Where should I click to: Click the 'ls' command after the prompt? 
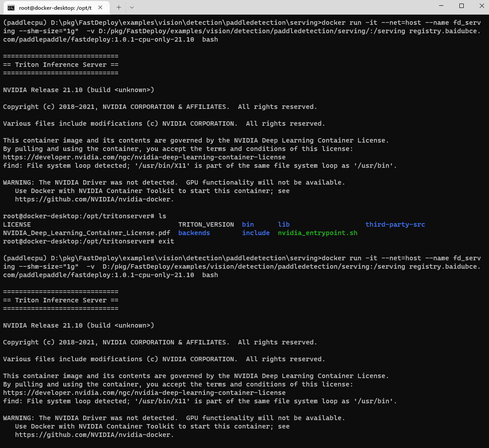pos(162,216)
